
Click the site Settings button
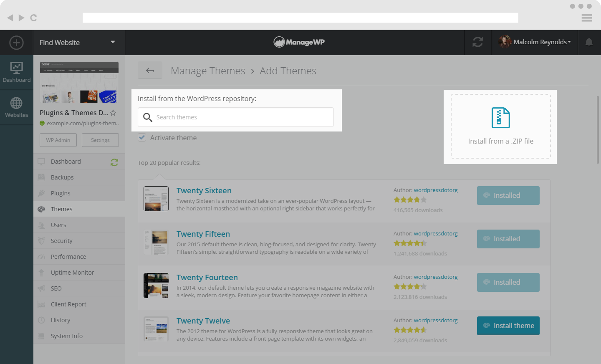pyautogui.click(x=100, y=140)
